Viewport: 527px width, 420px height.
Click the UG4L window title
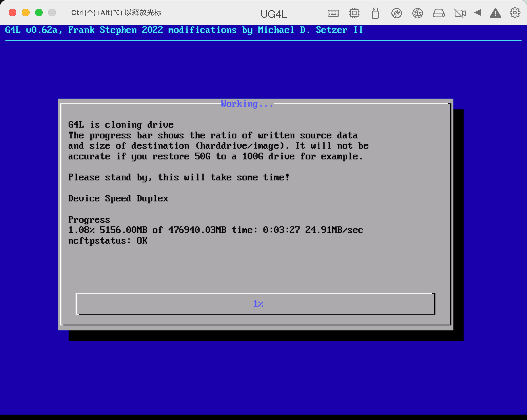(274, 14)
